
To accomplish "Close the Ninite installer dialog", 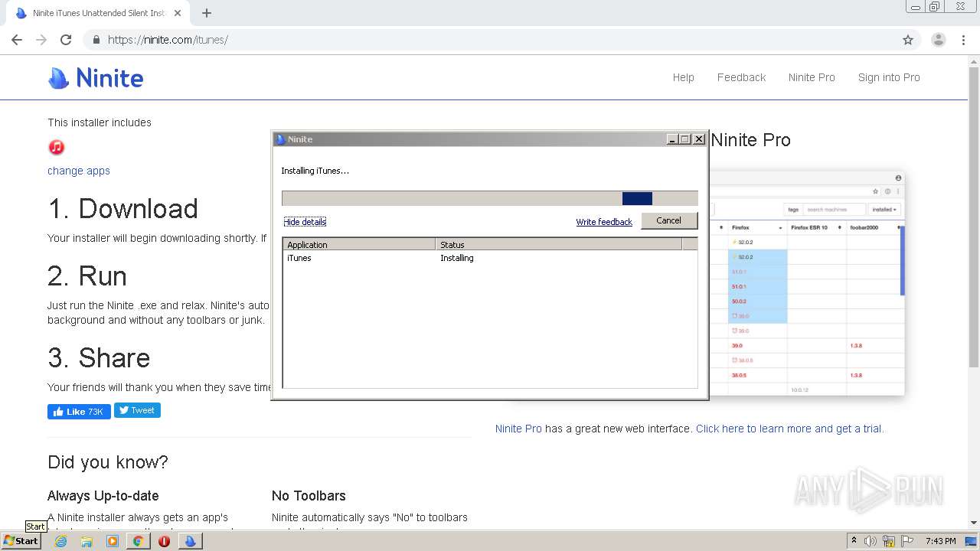I will (699, 139).
